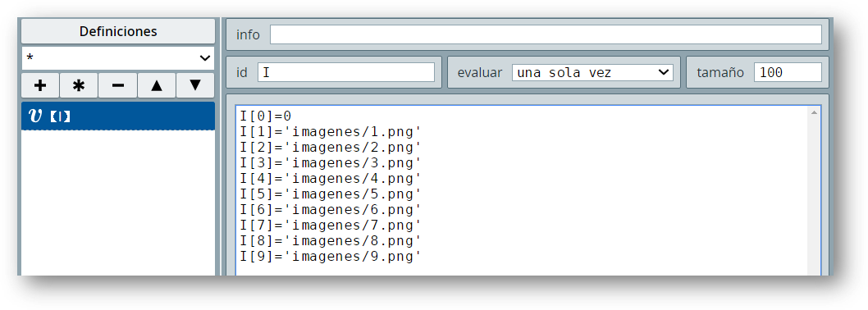
Task: Remove the definition with minus icon
Action: 117,85
